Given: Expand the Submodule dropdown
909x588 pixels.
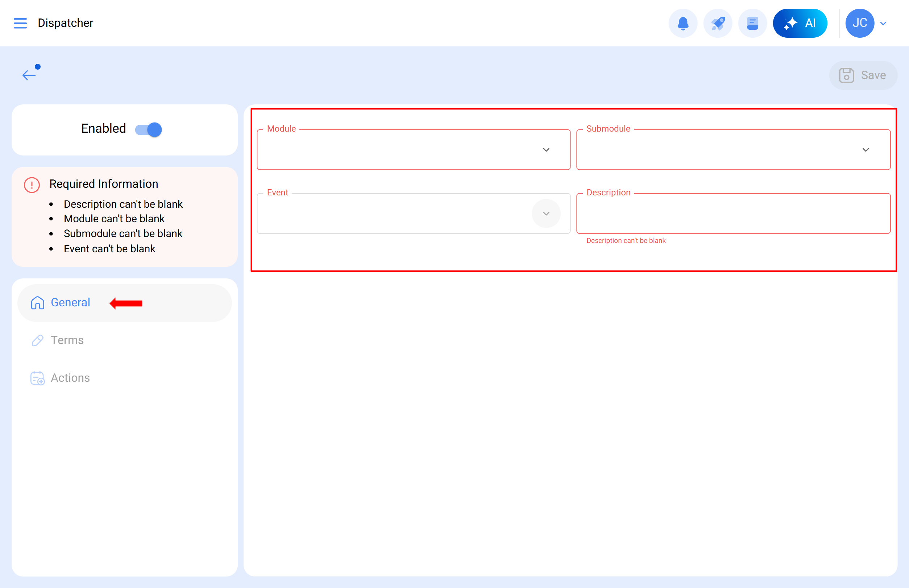Looking at the screenshot, I should [865, 150].
